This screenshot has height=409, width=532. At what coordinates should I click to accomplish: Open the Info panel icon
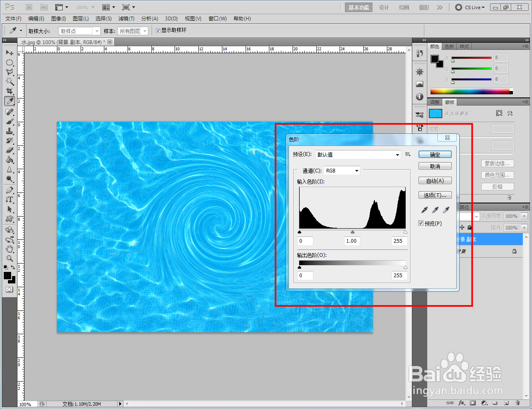coord(420,97)
